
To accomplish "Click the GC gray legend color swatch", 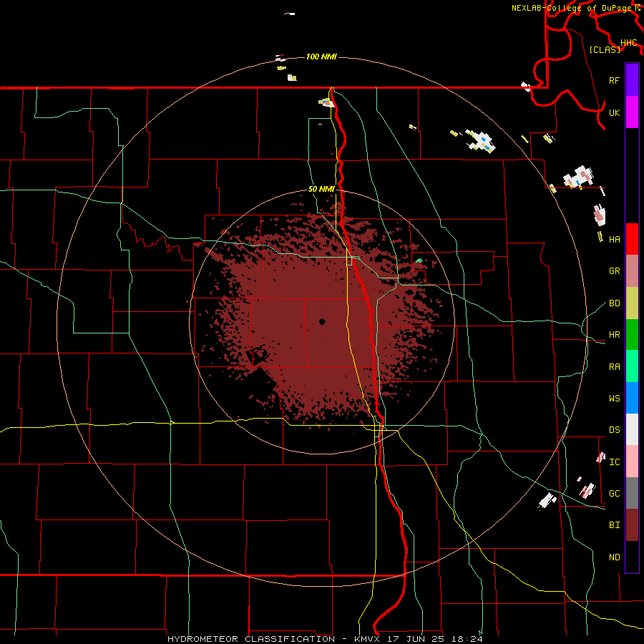I will click(632, 493).
